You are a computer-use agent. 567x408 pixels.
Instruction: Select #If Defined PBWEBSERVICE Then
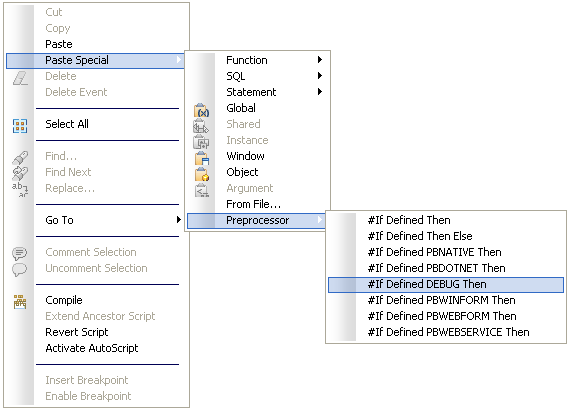[x=446, y=332]
